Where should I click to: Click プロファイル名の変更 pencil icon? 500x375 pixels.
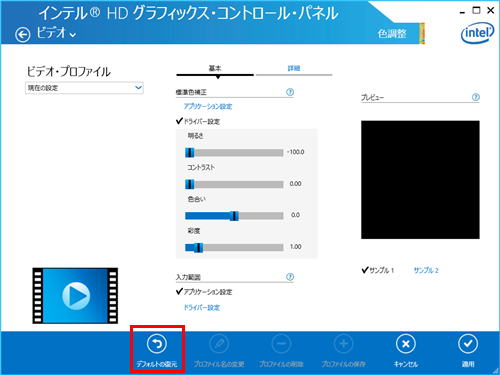(219, 344)
